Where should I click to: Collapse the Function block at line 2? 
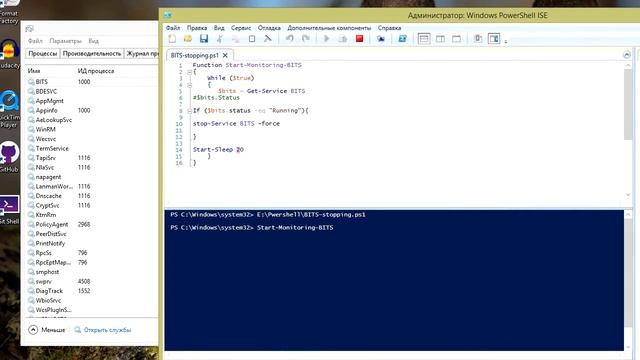coord(189,72)
